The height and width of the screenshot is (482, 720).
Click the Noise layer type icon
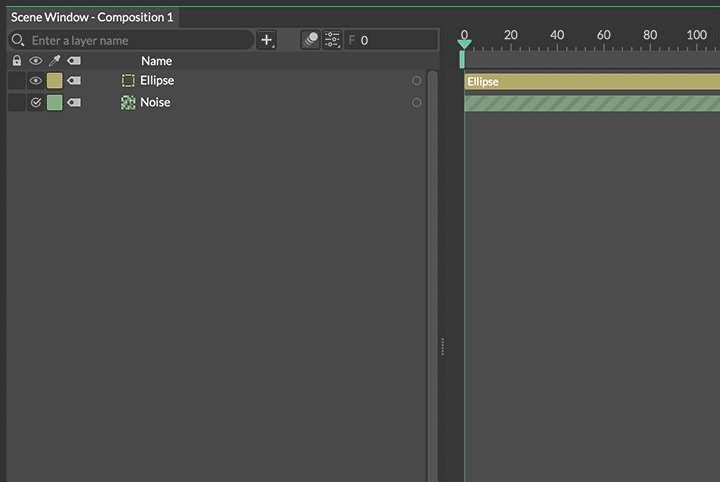pos(128,102)
